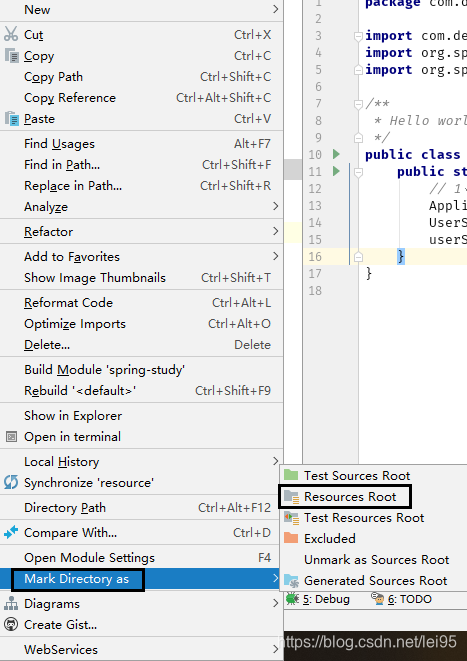Choose Open Module Settings

click(142, 558)
